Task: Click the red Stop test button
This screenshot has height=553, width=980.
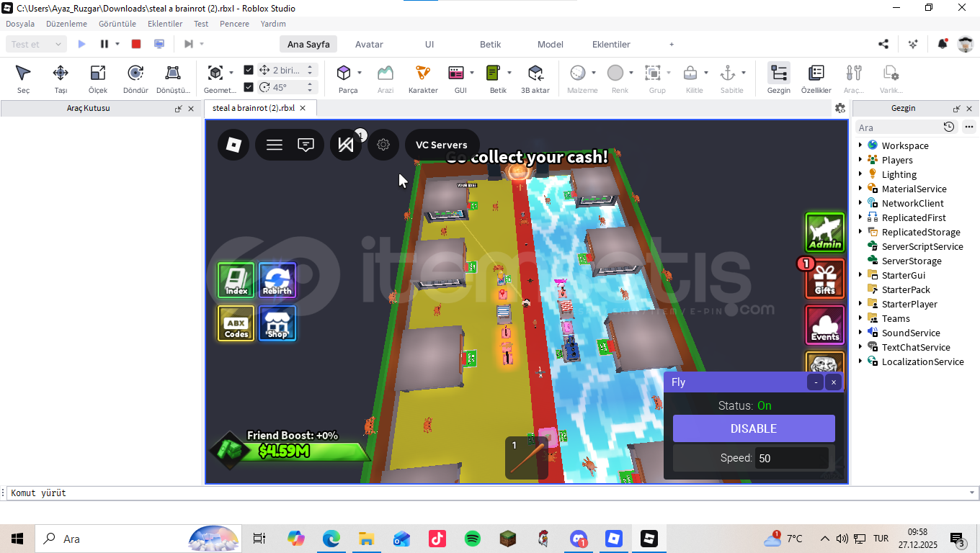Action: [x=136, y=44]
